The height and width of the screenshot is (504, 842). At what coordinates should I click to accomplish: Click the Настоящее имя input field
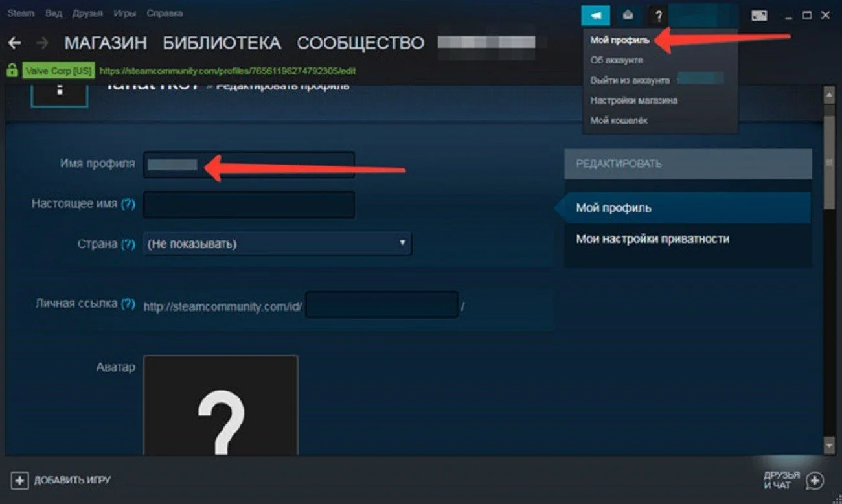[249, 205]
